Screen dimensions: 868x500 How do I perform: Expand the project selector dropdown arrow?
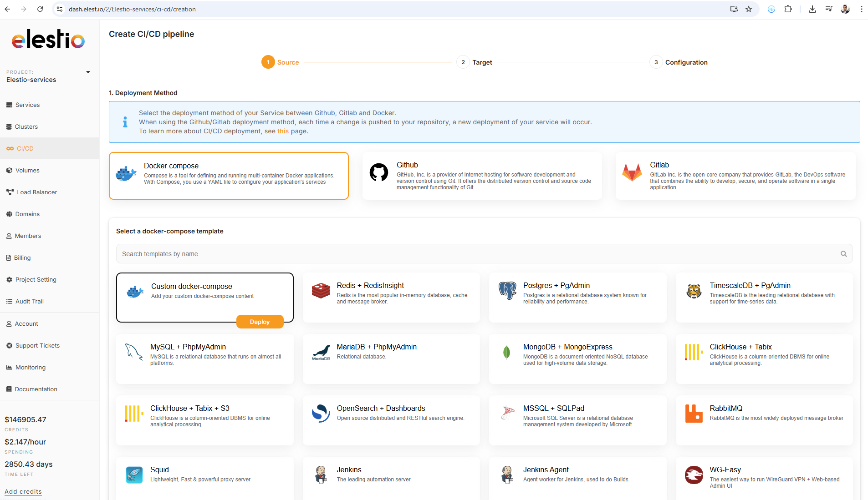88,72
